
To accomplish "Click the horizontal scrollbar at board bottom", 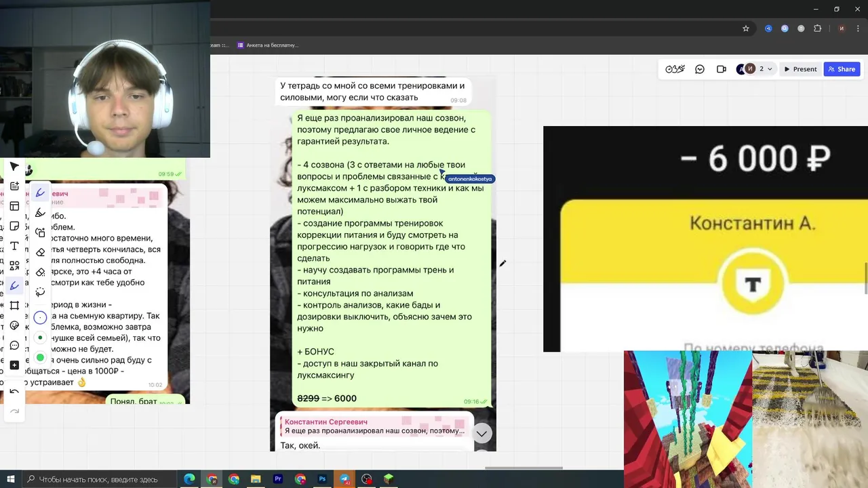I will [524, 468].
